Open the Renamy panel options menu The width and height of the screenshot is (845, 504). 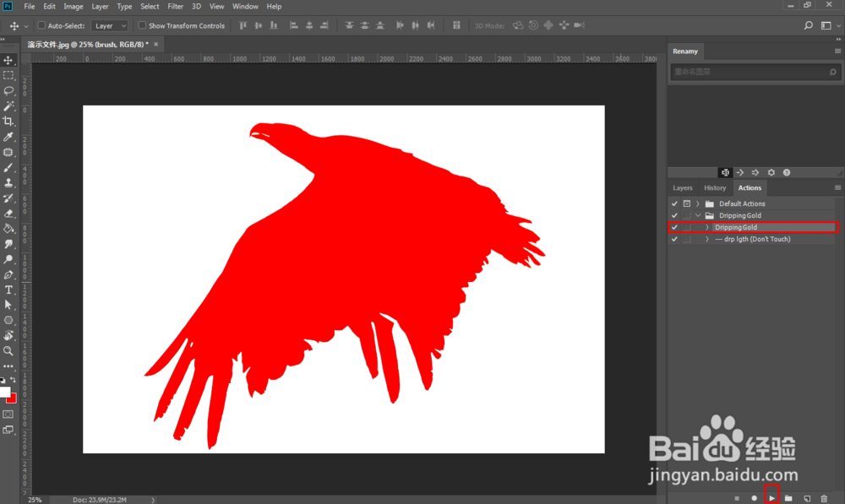pyautogui.click(x=837, y=51)
